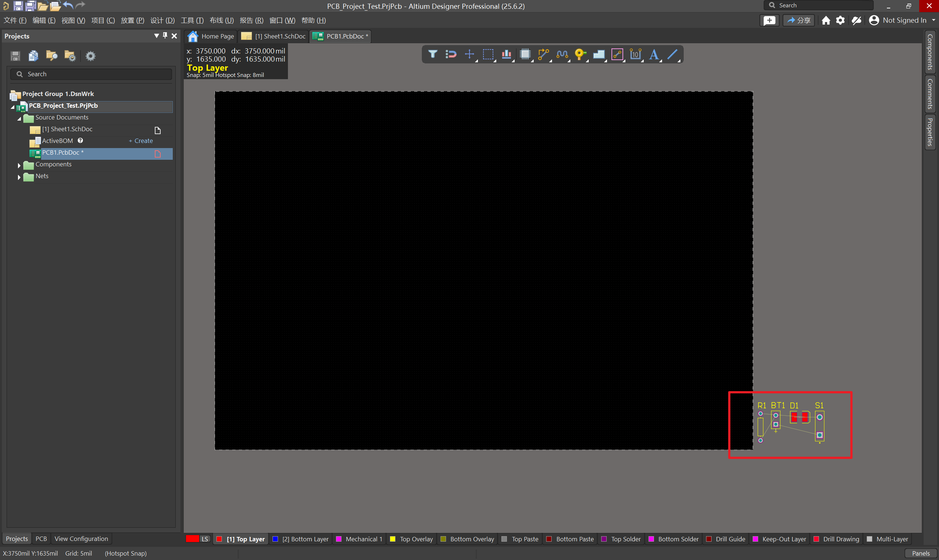Viewport: 939px width, 560px height.
Task: Click the Projects panel search field
Action: click(x=94, y=74)
